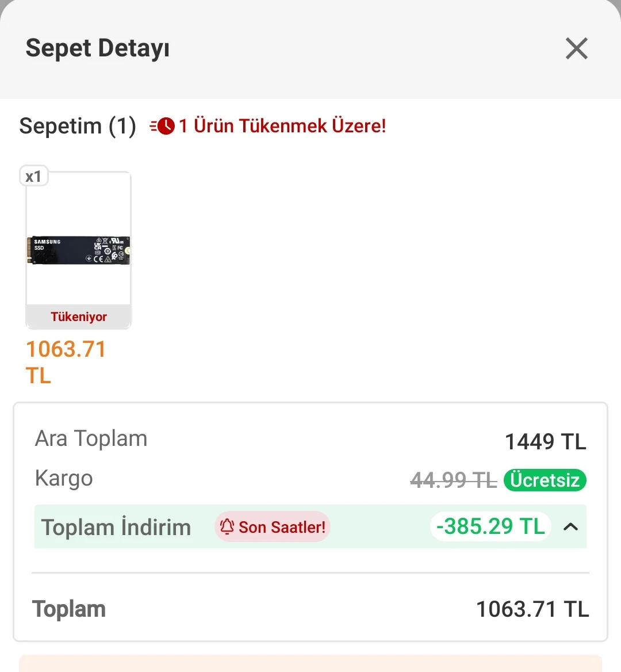Click the red fast-clock stock warning icon
The image size is (621, 672).
[163, 126]
